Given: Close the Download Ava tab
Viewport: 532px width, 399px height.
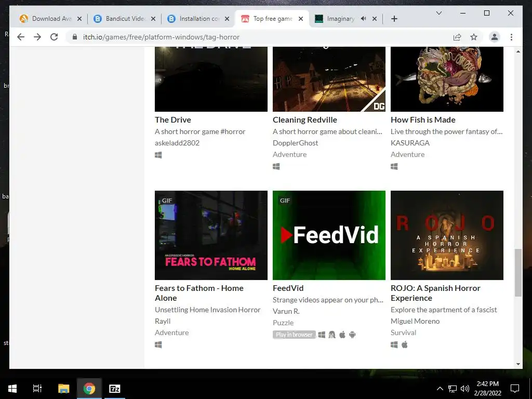Looking at the screenshot, I should (79, 19).
